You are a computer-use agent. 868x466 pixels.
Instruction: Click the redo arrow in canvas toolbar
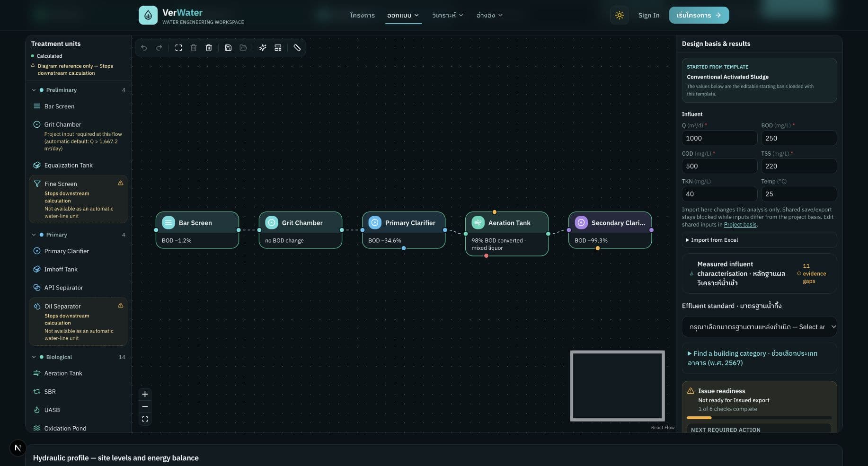(x=159, y=48)
